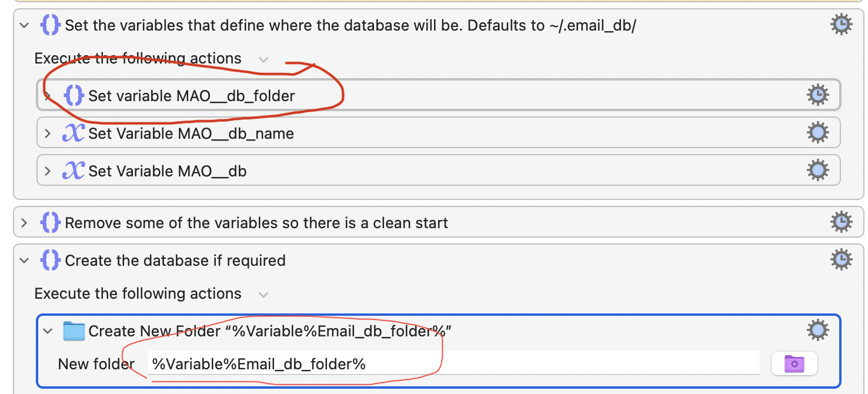Click braces icon of Remove some variables group
Screen dimensions: 868x394
point(51,223)
